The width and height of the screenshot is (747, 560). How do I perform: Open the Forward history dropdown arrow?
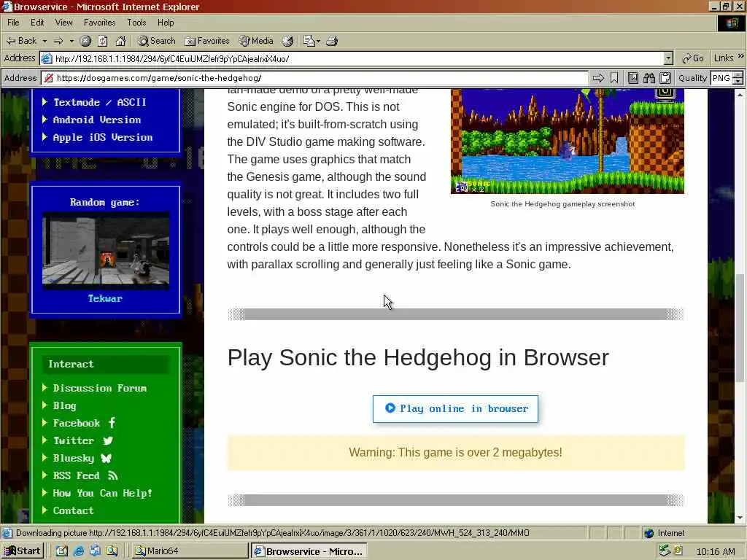(72, 41)
